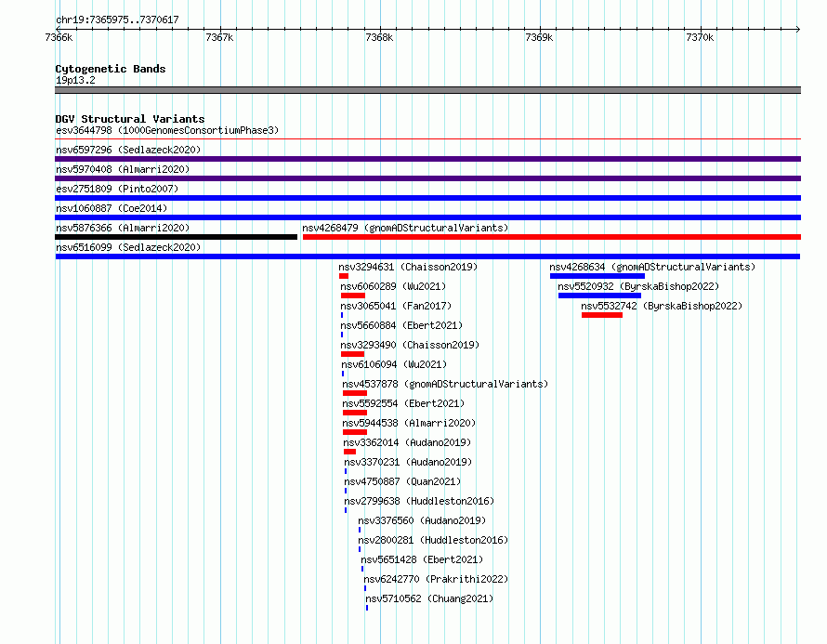This screenshot has width=827, height=644.
Task: Select nsv6516099 Sedlazeck2020 label
Action: tap(128, 247)
